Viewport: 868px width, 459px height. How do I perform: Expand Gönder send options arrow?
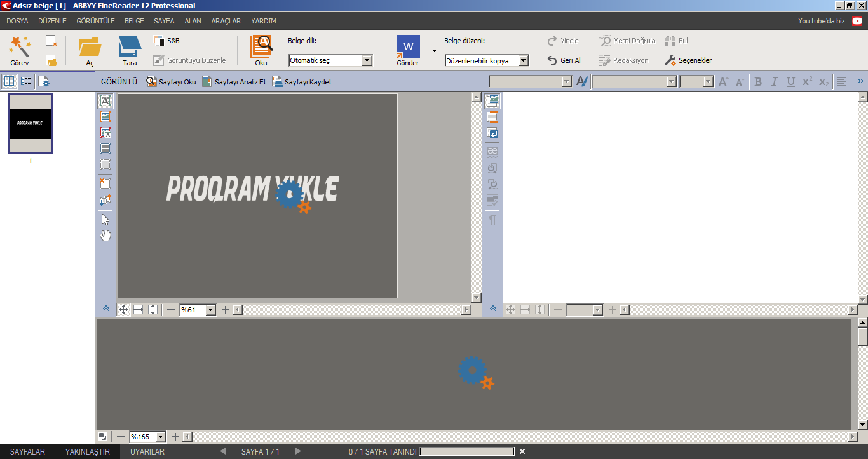(x=435, y=51)
